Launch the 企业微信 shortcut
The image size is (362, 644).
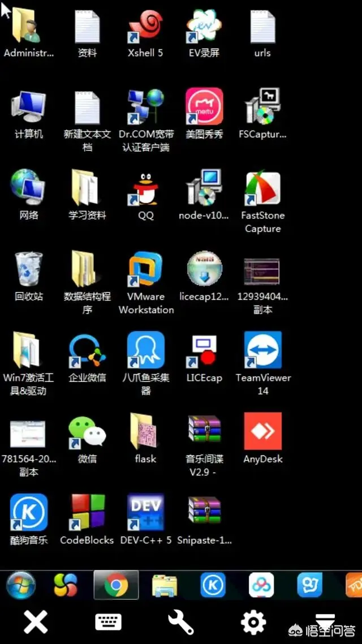pos(87,350)
